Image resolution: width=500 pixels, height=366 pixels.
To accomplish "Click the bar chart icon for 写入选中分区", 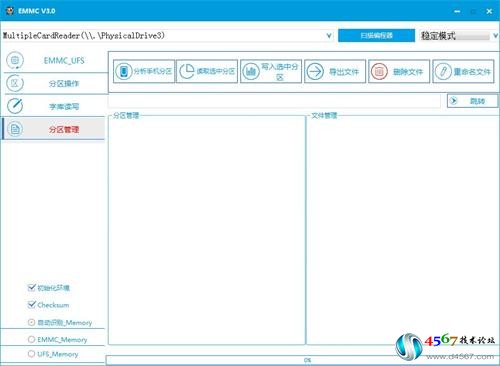I will (x=251, y=71).
